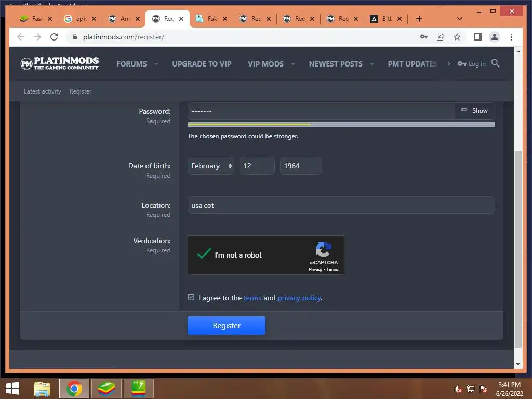The image size is (532, 399).
Task: Expand the NEWEST POSTS dropdown arrow
Action: click(x=372, y=64)
